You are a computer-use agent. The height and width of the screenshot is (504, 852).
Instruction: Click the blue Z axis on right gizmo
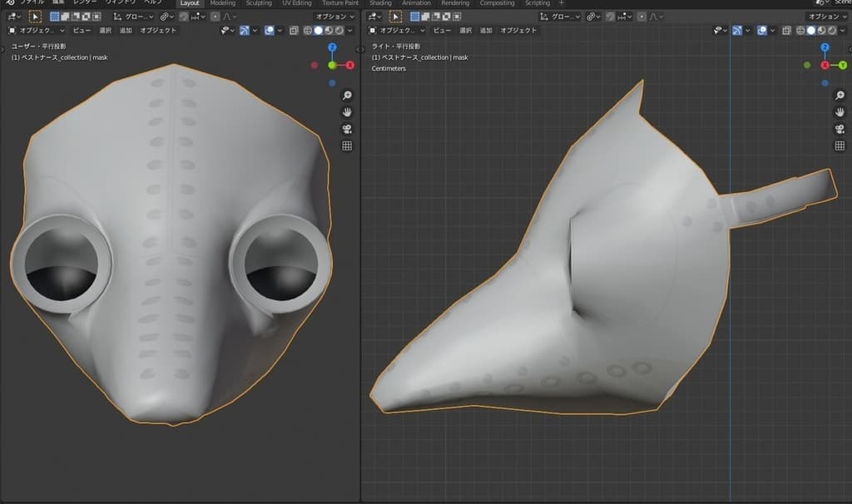pos(825,48)
